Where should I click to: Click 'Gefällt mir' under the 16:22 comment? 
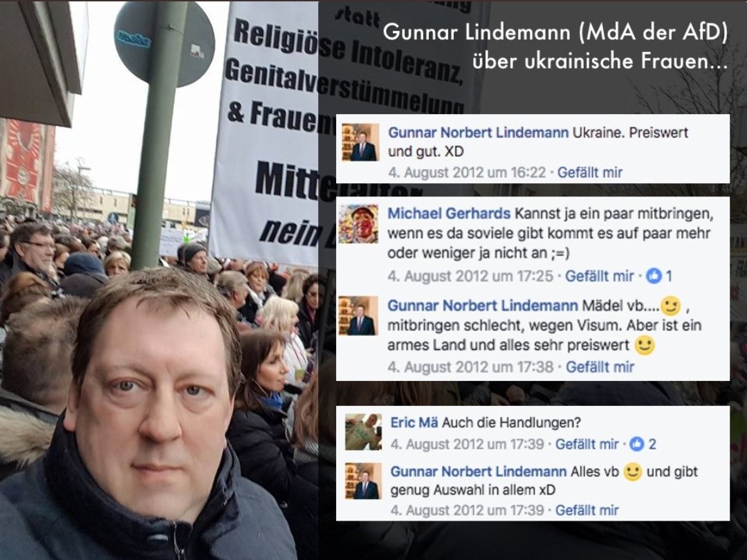tap(590, 172)
